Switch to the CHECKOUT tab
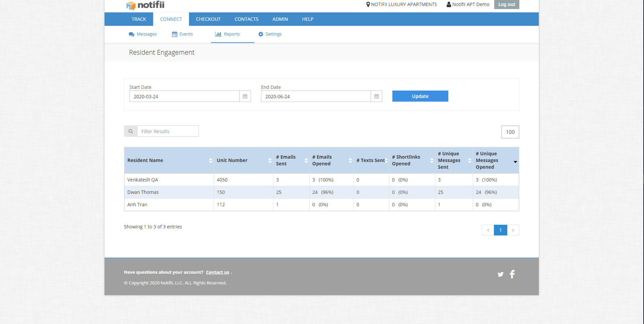 point(208,19)
